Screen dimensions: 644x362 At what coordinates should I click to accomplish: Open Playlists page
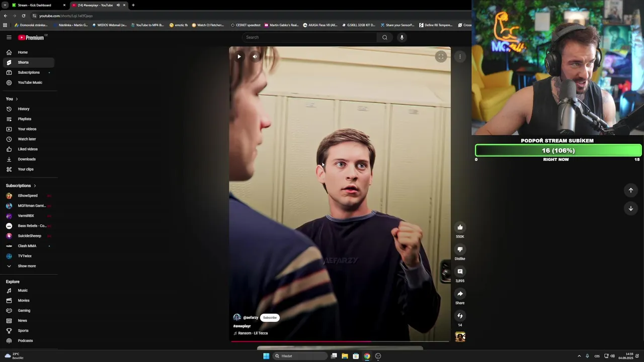pos(28,119)
